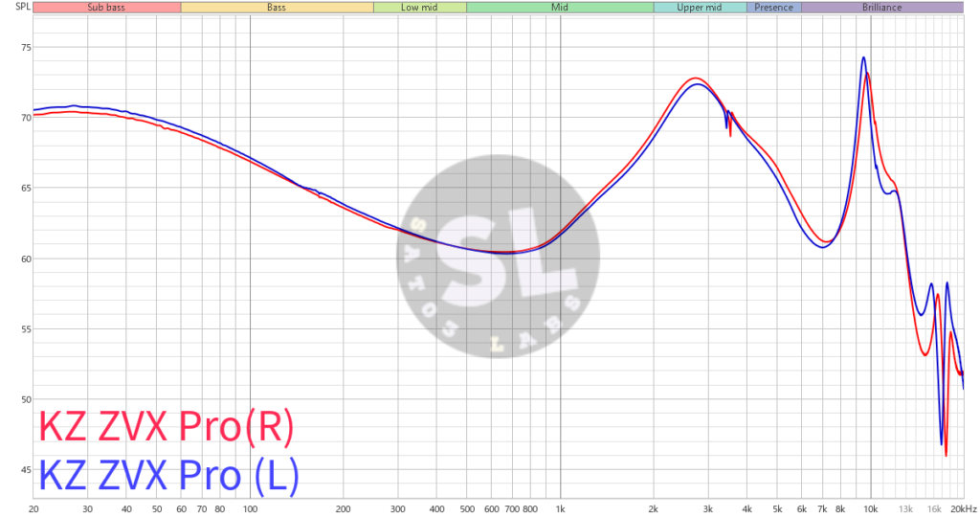Image resolution: width=980 pixels, height=518 pixels.
Task: Select the Presence band label
Action: tap(773, 8)
